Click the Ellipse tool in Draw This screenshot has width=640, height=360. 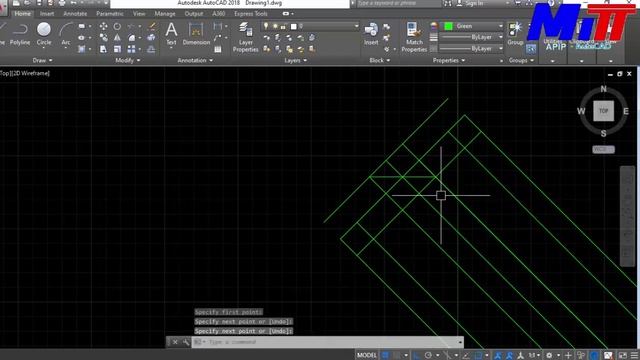click(x=82, y=38)
